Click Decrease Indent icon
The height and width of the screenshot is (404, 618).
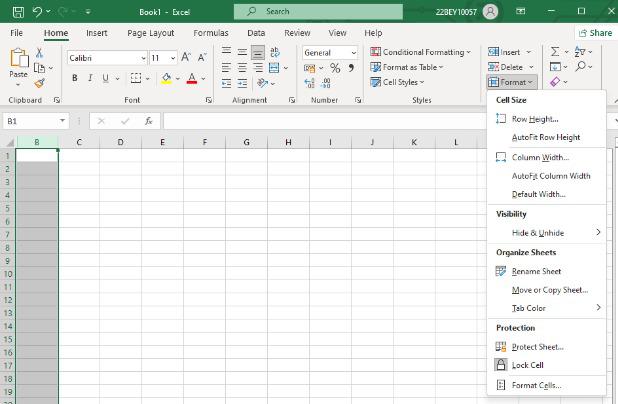[226, 83]
